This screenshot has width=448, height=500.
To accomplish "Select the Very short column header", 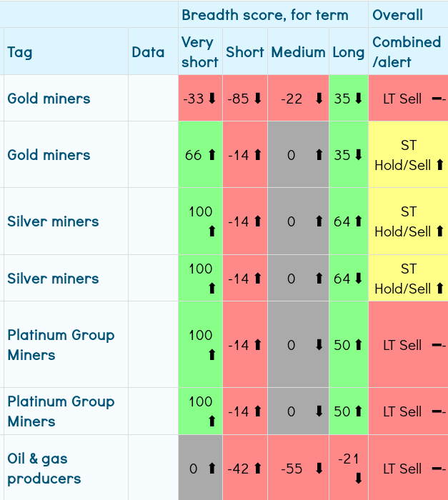I will click(199, 52).
